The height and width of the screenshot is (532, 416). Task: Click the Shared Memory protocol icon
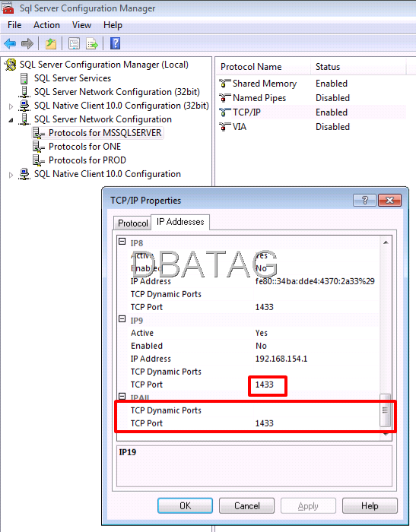click(224, 84)
